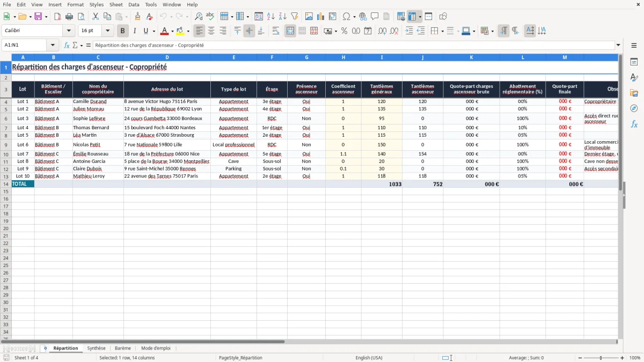
Task: Click the Define Print Area icon
Action: tap(401, 17)
